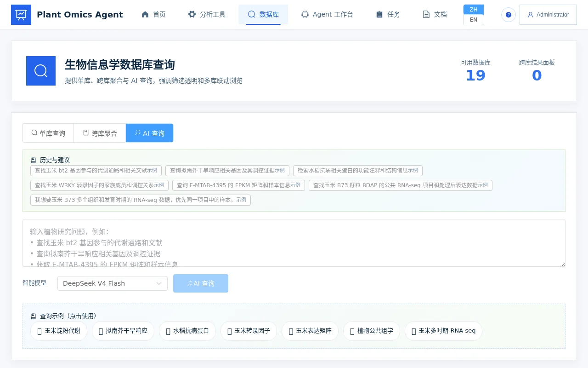This screenshot has height=368, width=588.
Task: Switch to the 单库查询 tab
Action: [x=48, y=133]
